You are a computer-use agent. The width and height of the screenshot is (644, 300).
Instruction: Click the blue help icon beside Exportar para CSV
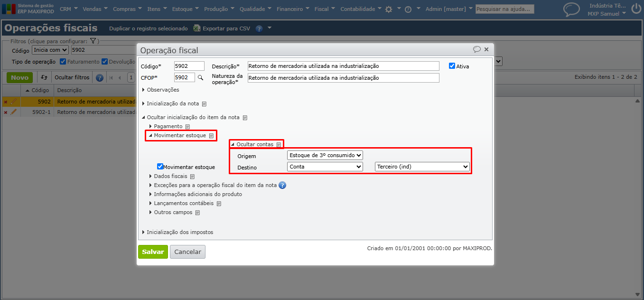pos(259,28)
